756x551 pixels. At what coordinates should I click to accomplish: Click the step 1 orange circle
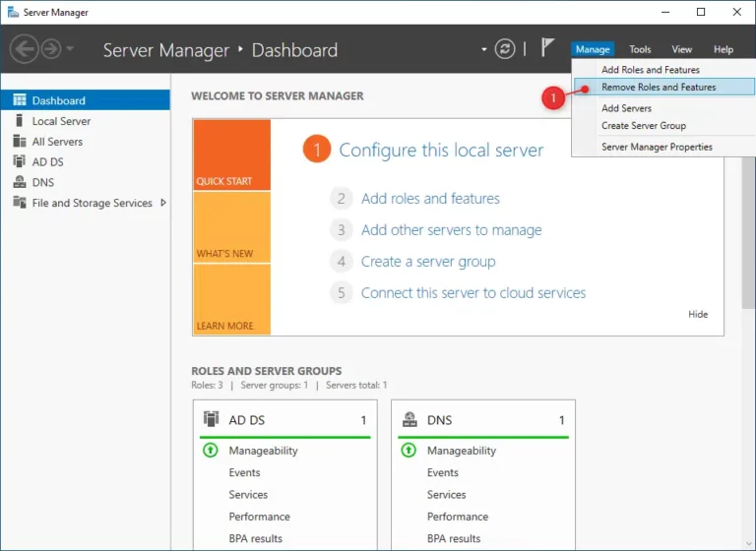coord(317,149)
